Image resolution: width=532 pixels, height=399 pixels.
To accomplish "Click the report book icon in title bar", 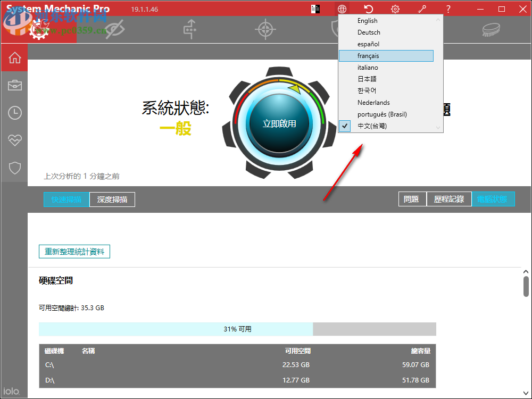I will [315, 9].
